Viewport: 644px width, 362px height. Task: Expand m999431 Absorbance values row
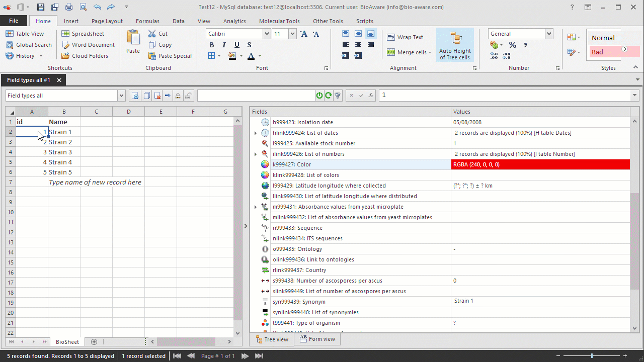tap(256, 207)
